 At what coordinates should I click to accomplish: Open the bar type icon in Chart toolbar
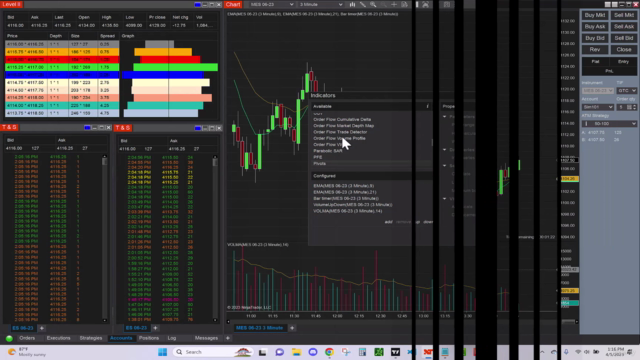[352, 4]
